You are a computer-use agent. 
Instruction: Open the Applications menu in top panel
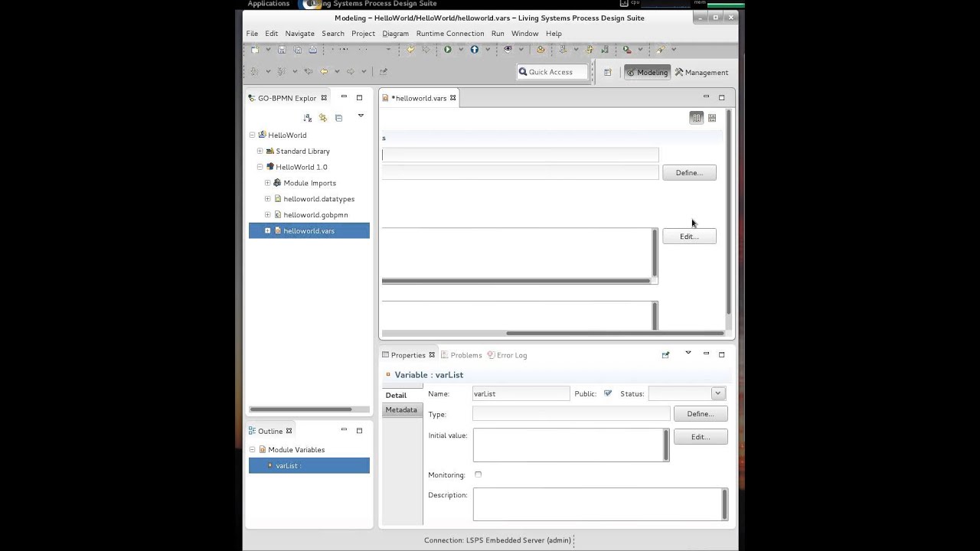tap(268, 4)
